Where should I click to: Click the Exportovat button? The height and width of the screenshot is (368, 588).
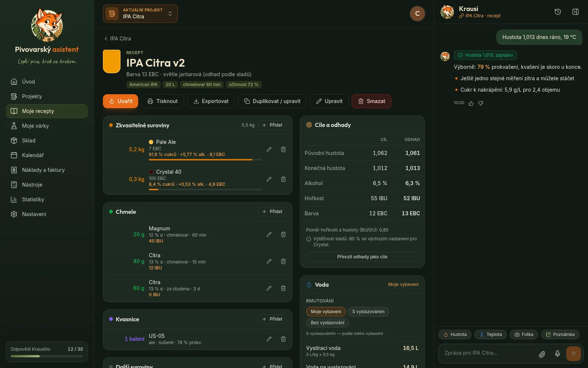(211, 101)
